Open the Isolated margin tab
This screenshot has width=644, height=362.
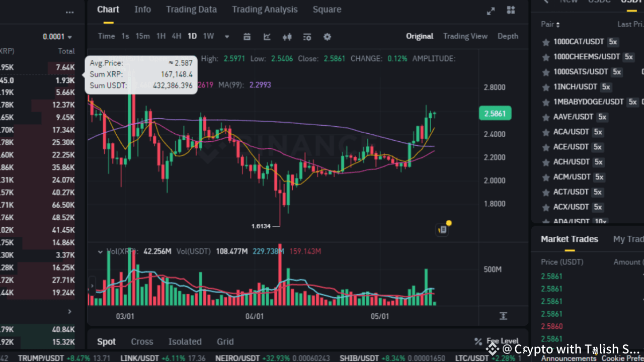(x=185, y=342)
